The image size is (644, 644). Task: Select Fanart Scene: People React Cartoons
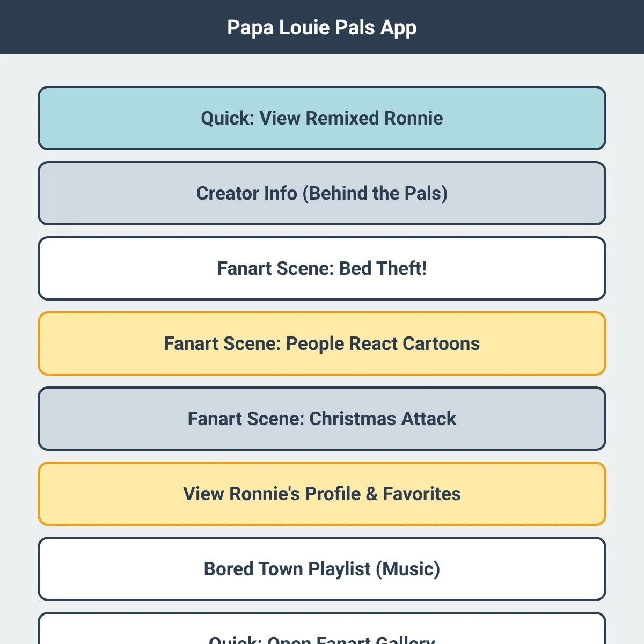click(x=322, y=343)
